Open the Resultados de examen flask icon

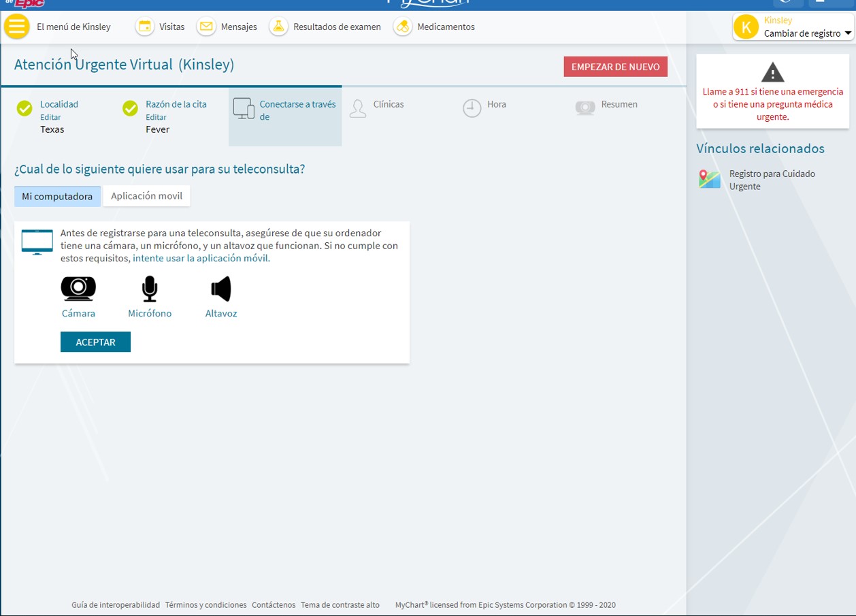(x=278, y=27)
